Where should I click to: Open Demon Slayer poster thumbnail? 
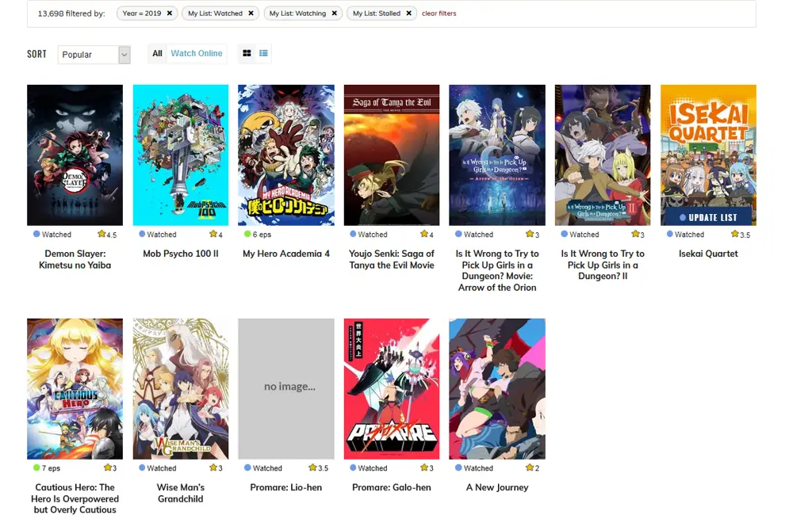pos(75,155)
